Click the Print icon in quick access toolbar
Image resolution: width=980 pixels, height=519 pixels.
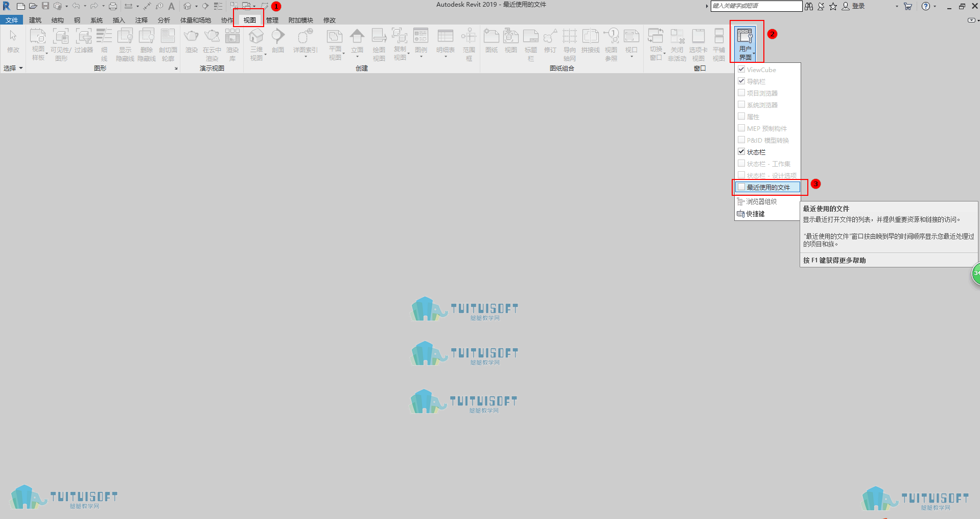[x=113, y=6]
